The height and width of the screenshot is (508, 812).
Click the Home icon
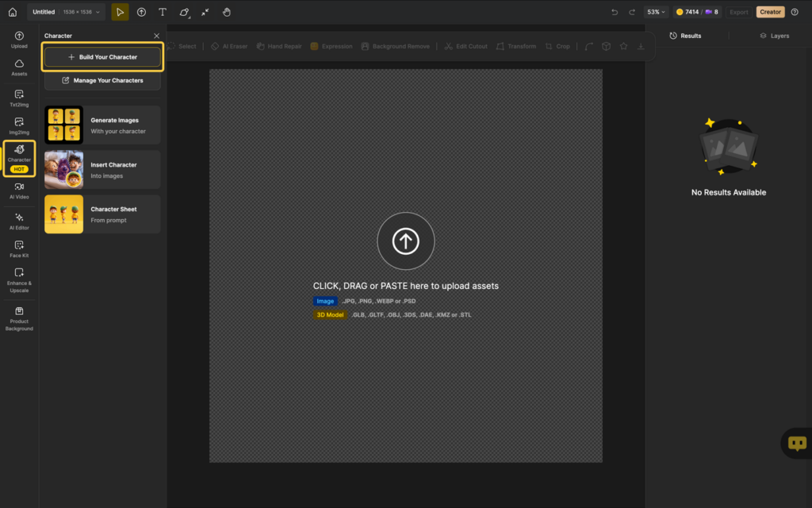(x=12, y=12)
